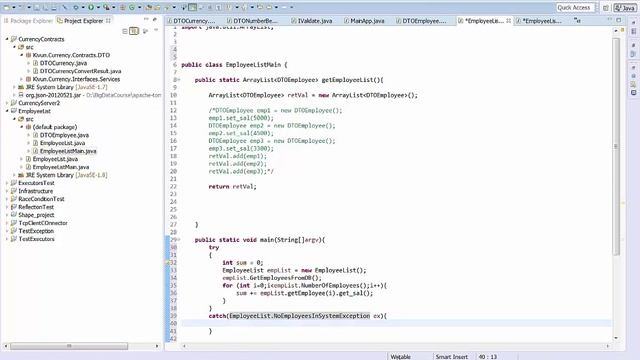Click the green Run toolbar icon
The image size is (640, 360).
(91, 7)
